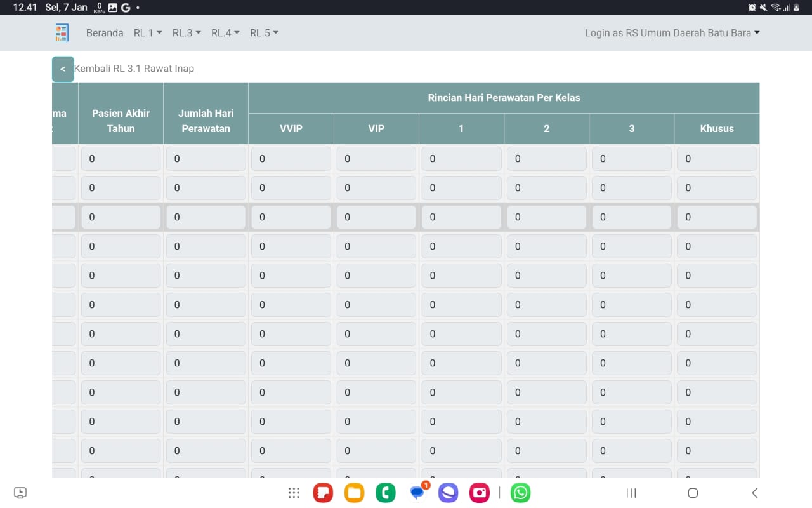
Task: Open the Android app drawer grid icon
Action: 294,493
